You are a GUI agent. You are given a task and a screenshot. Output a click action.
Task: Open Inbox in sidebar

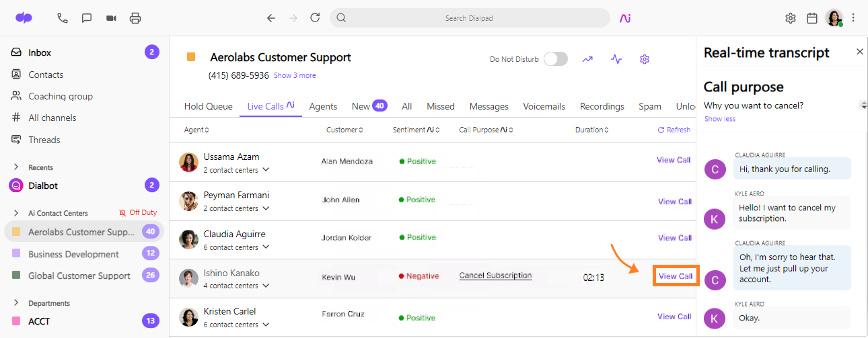pos(40,52)
